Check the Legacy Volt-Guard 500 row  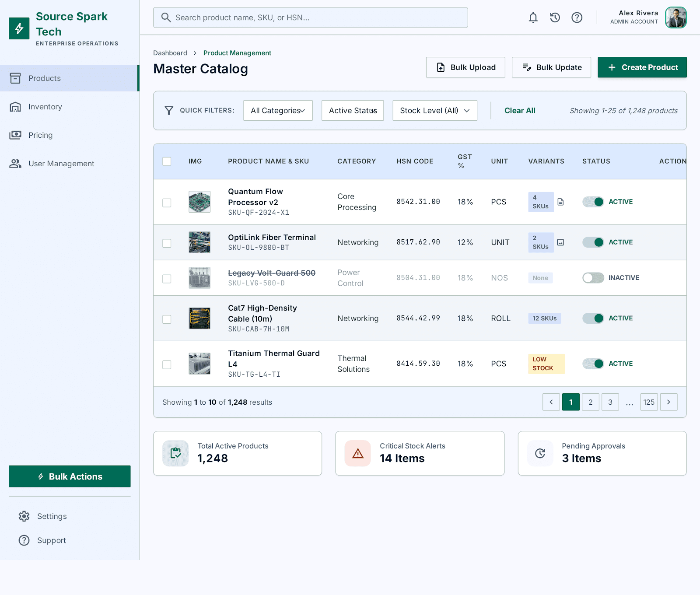click(167, 279)
